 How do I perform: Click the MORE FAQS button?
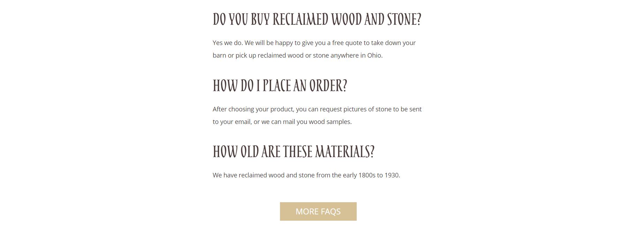point(318,211)
